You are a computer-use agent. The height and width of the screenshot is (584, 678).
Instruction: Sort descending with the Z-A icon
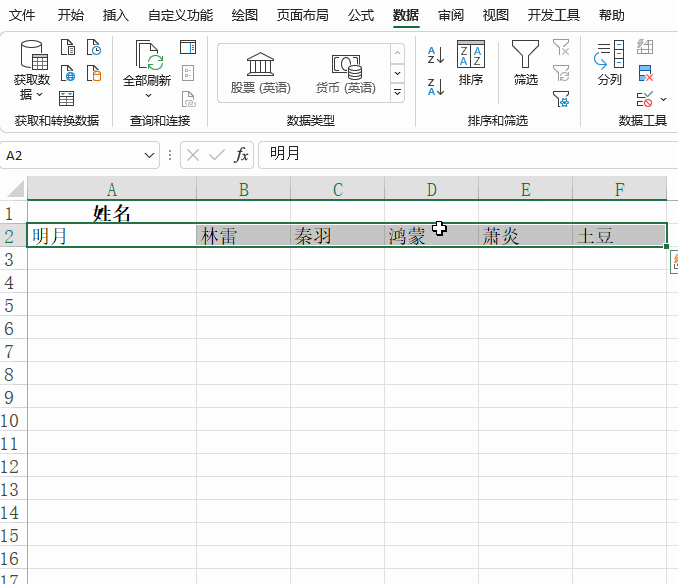point(436,86)
